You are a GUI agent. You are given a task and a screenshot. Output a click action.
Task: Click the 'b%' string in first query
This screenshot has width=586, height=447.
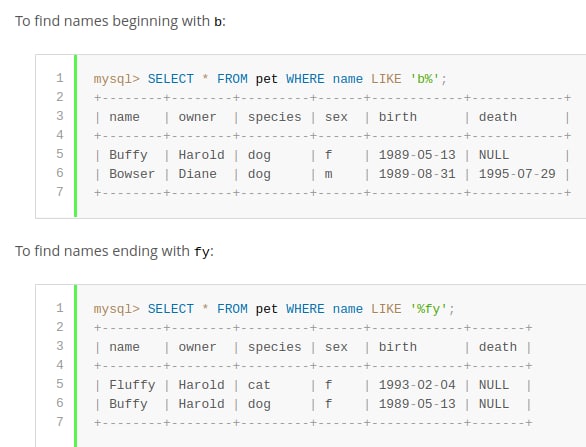point(424,79)
